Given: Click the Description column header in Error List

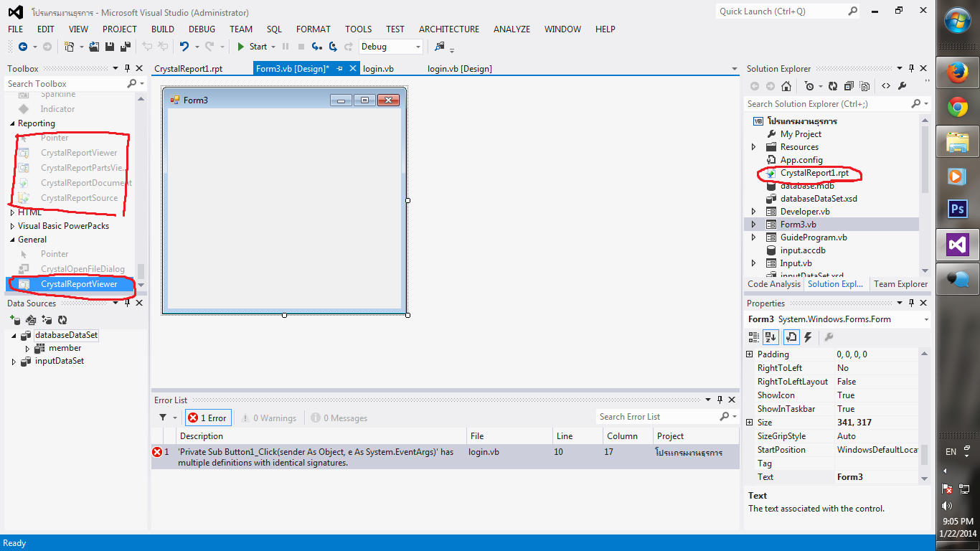Looking at the screenshot, I should (x=321, y=436).
